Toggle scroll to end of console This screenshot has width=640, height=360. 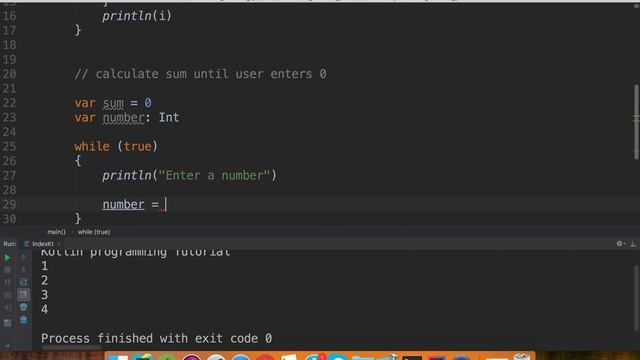(23, 294)
